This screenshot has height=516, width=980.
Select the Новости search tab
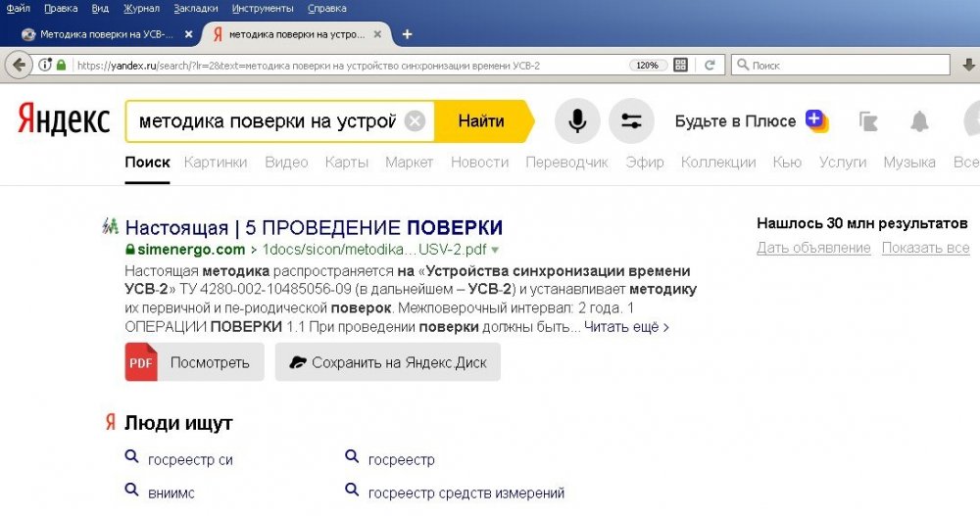479,163
